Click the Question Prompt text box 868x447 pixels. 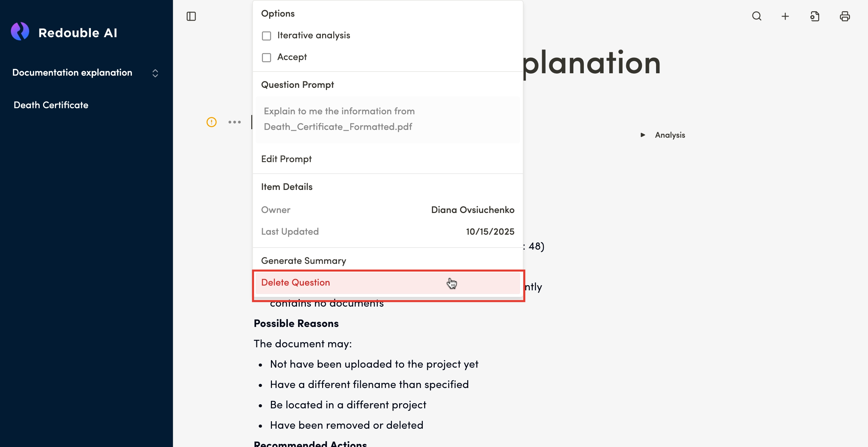click(x=388, y=119)
